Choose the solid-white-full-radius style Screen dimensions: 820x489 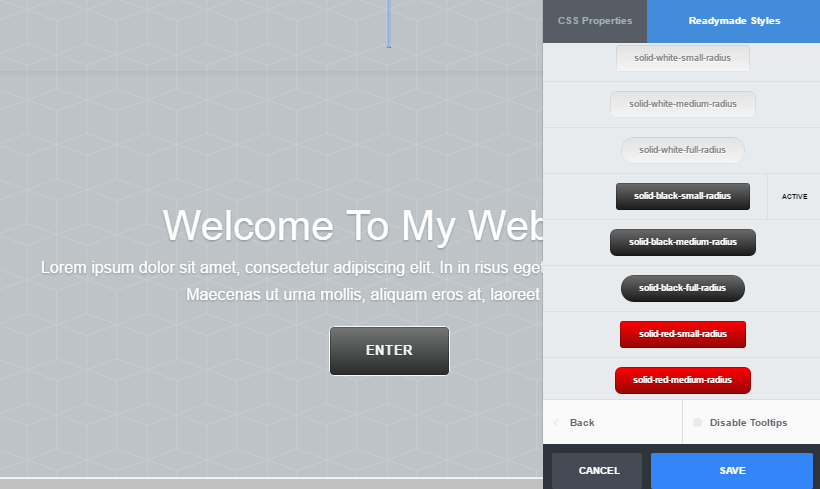coord(682,150)
